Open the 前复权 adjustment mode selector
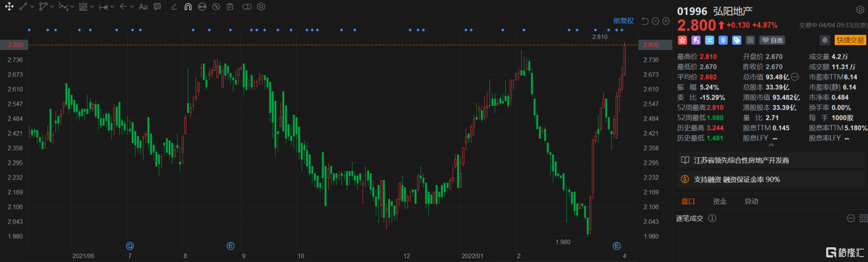This screenshot has height=262, width=868. tap(623, 21)
